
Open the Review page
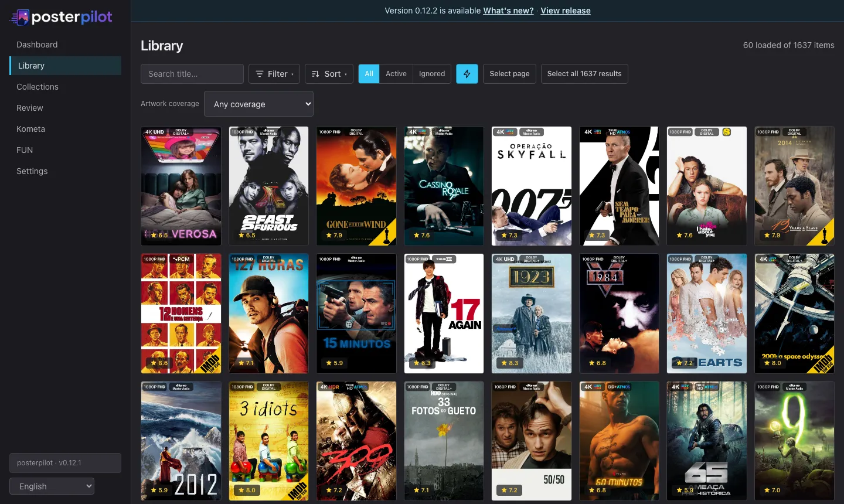click(x=65, y=108)
